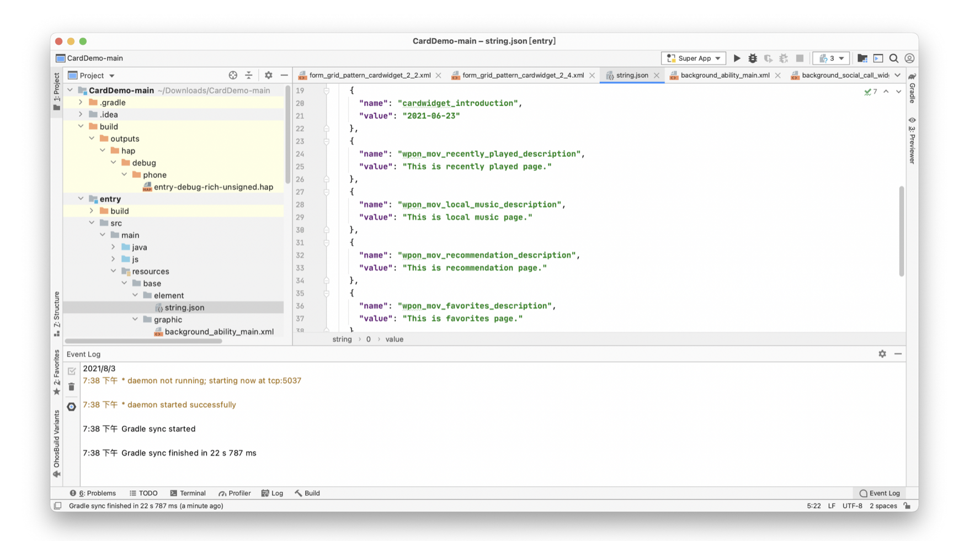Click the UTF-8 encoding indicator

tap(852, 506)
